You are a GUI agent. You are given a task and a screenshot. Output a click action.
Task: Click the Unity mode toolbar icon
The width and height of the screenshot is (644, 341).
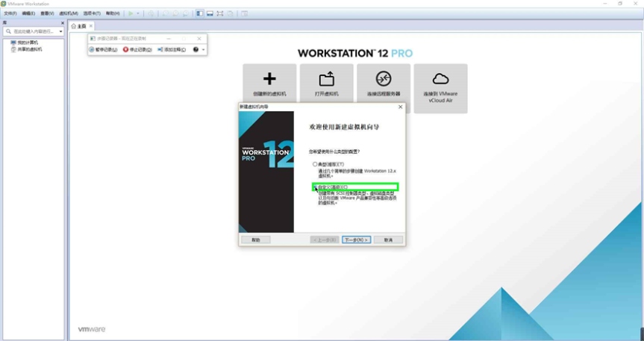click(231, 13)
